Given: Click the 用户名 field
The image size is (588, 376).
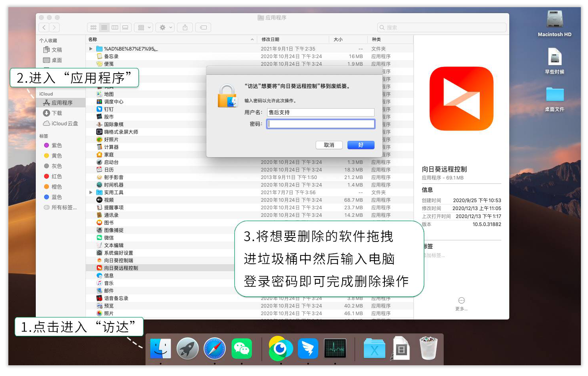Looking at the screenshot, I should [x=320, y=112].
